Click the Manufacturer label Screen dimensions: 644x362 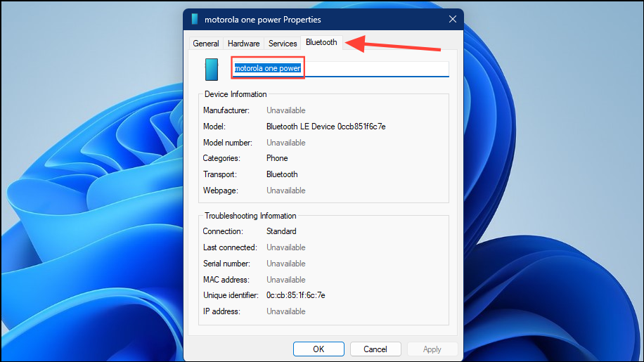pyautogui.click(x=226, y=110)
